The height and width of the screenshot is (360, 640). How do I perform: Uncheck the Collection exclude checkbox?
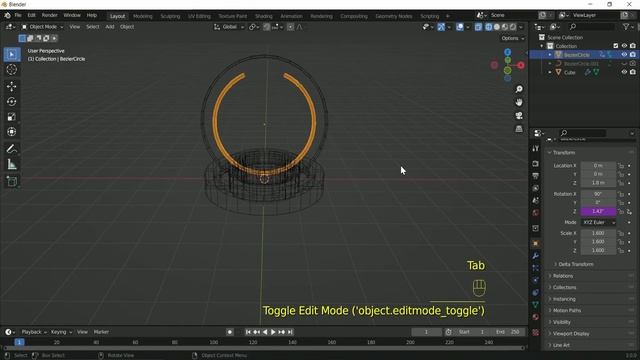[x=616, y=46]
